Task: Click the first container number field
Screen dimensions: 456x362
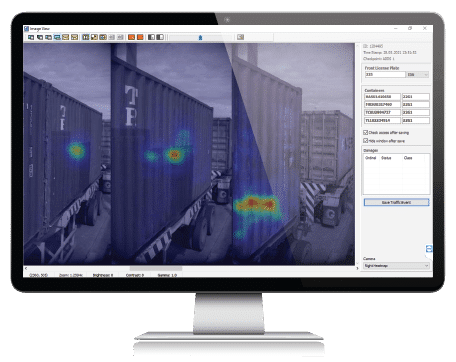Action: tap(382, 97)
